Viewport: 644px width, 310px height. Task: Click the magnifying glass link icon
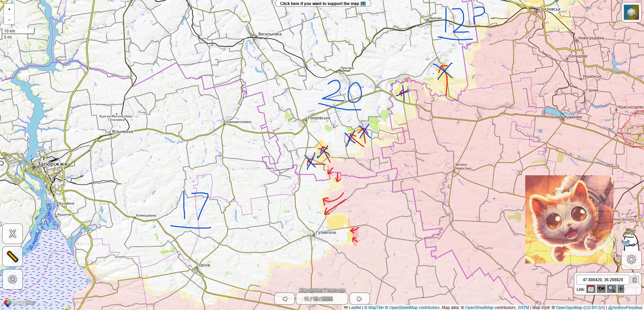tap(611, 289)
